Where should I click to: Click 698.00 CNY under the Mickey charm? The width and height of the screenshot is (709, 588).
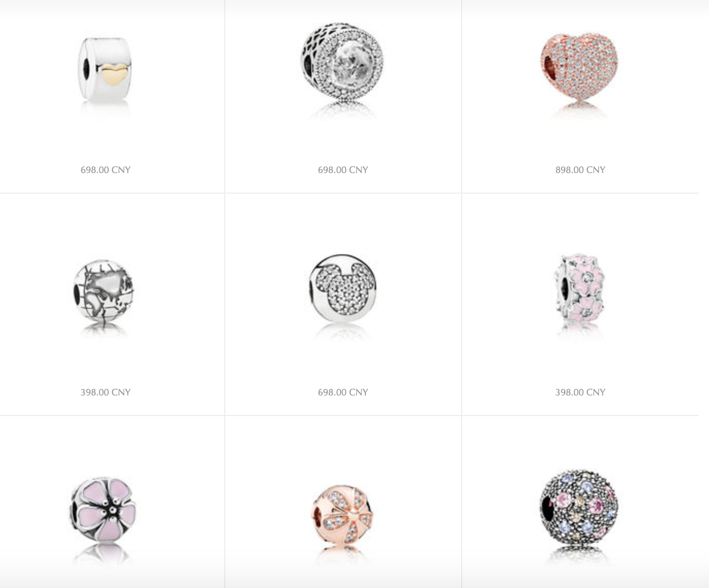[343, 392]
